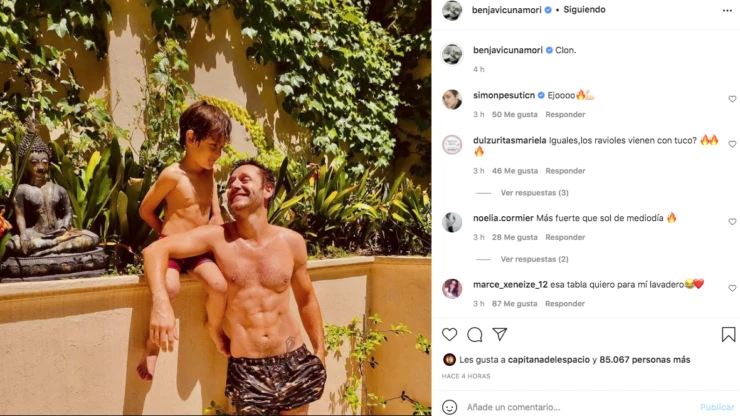Open the emoji picker smiley icon
Viewport: 740px width, 416px height.
pyautogui.click(x=449, y=407)
